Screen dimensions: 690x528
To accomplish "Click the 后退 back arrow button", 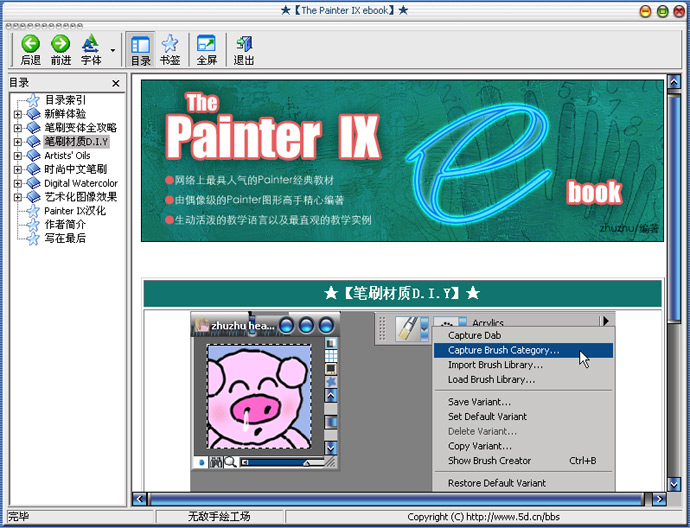I will tap(30, 50).
